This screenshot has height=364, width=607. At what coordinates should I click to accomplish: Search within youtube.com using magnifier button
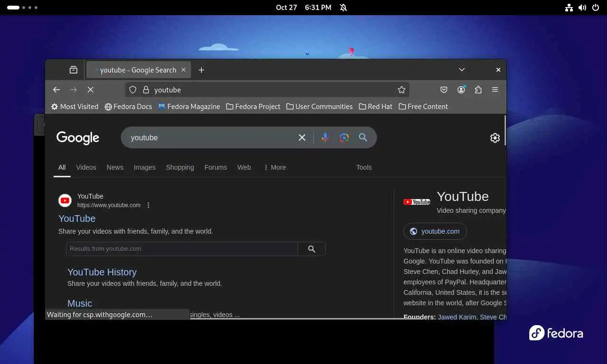312,249
